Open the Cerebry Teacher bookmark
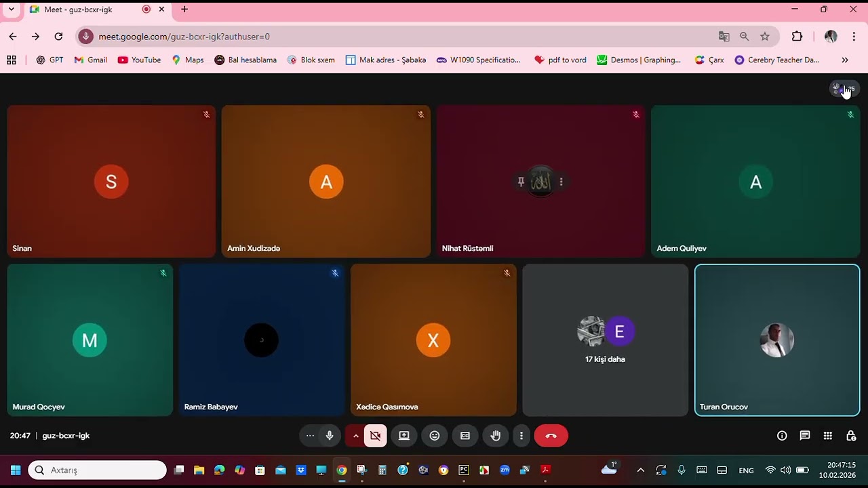The height and width of the screenshot is (488, 868). [777, 60]
